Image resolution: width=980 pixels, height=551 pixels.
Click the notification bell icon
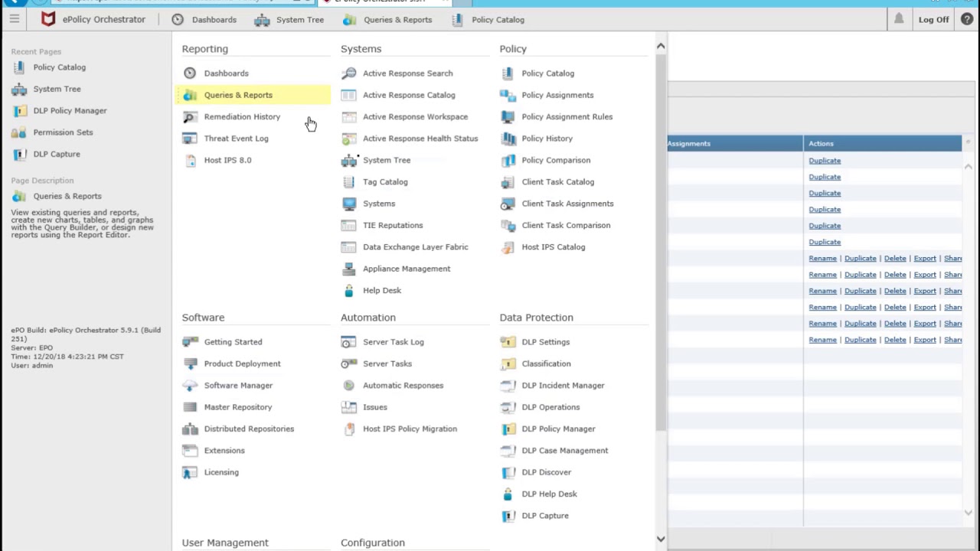(x=899, y=19)
